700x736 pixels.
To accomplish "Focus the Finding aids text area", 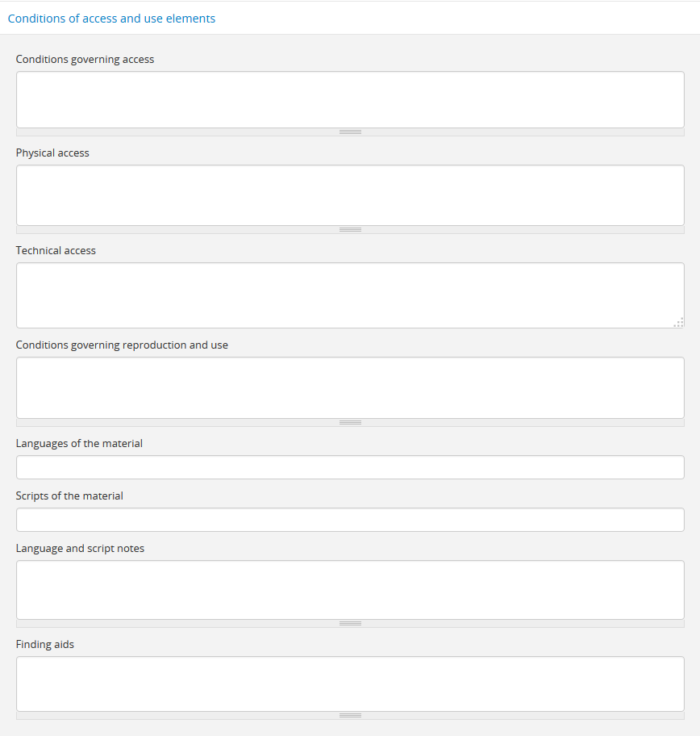I will coord(350,684).
